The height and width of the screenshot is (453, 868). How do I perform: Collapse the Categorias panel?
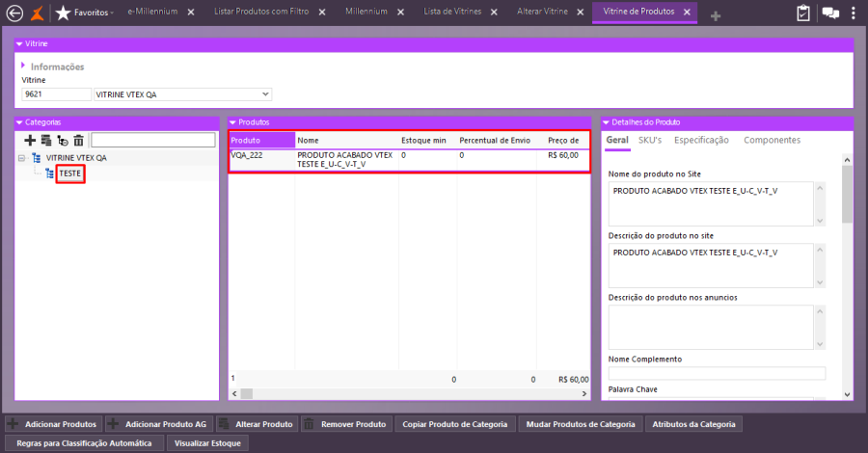pos(19,122)
